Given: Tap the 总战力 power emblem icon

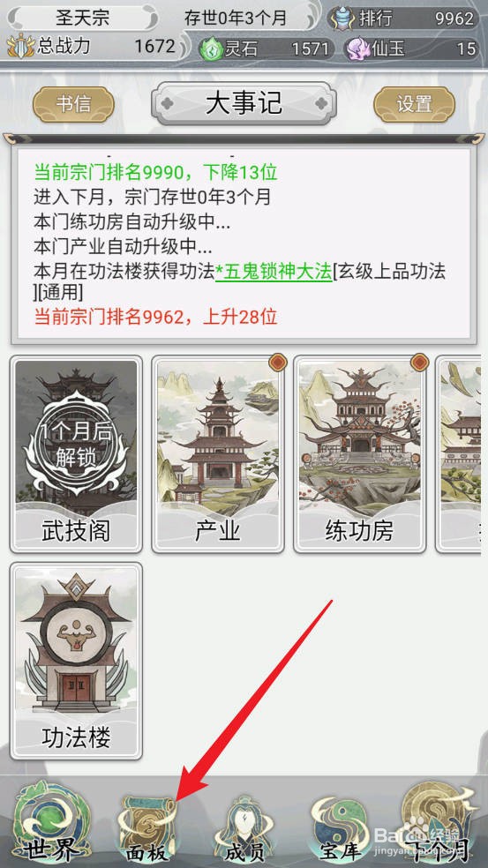Looking at the screenshot, I should point(20,46).
